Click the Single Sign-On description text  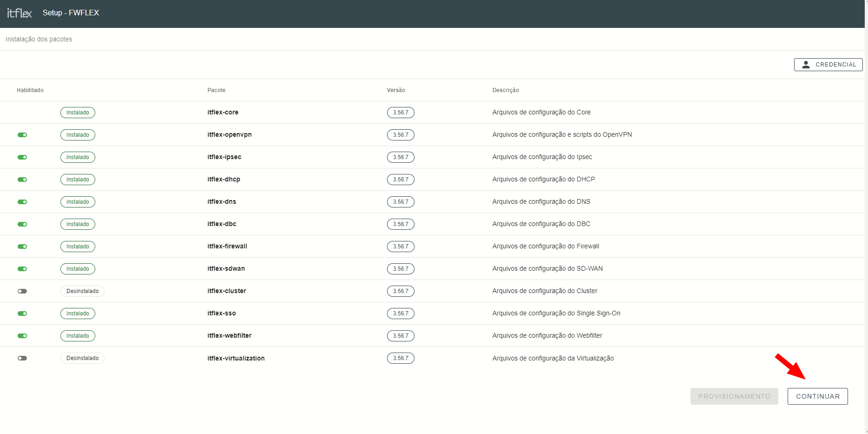[556, 313]
